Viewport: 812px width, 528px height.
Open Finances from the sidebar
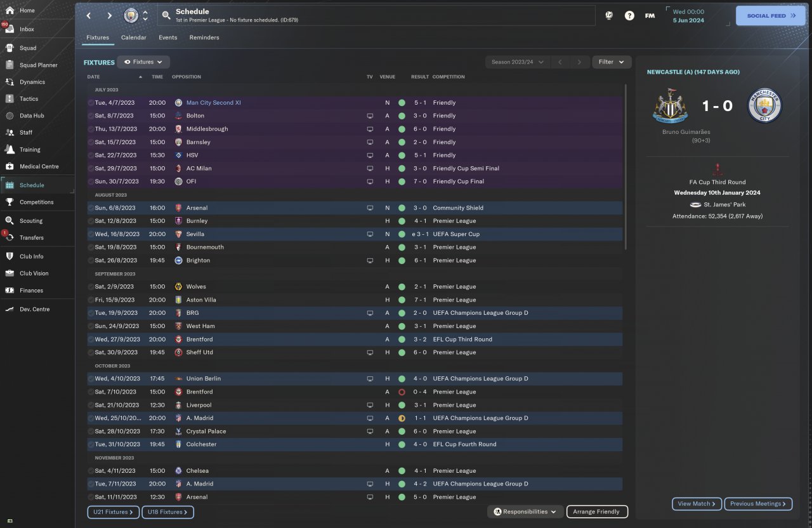click(x=10, y=291)
